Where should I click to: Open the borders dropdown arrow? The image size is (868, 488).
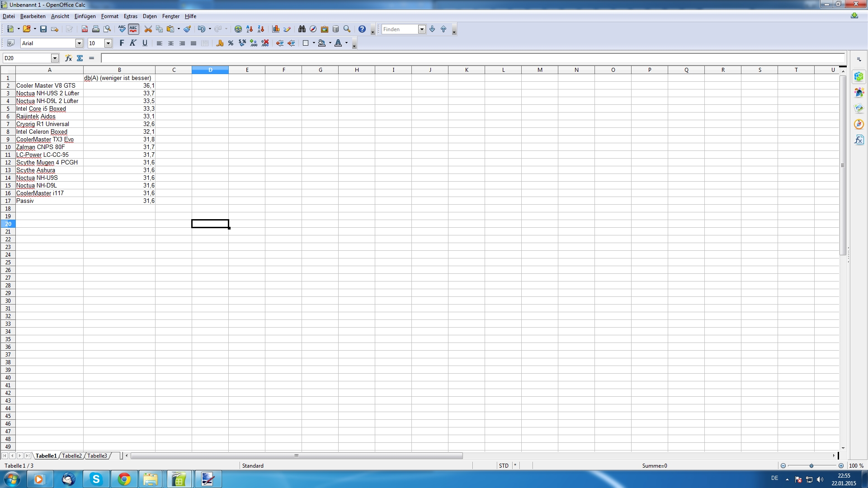click(x=314, y=43)
